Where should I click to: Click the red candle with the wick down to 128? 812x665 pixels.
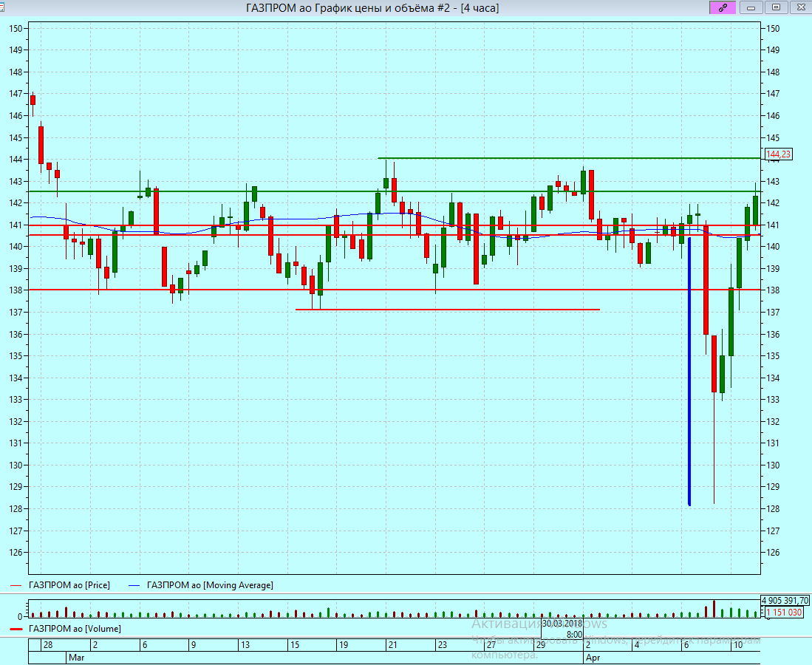point(714,364)
